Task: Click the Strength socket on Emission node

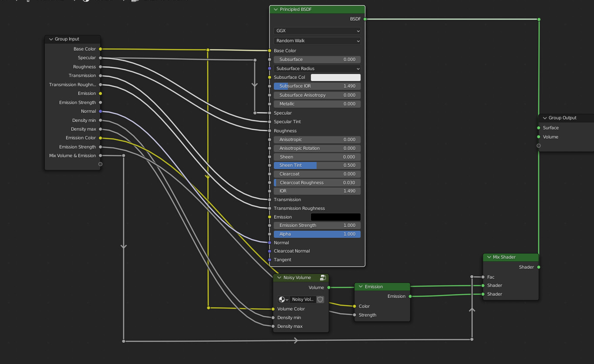Action: (x=354, y=315)
